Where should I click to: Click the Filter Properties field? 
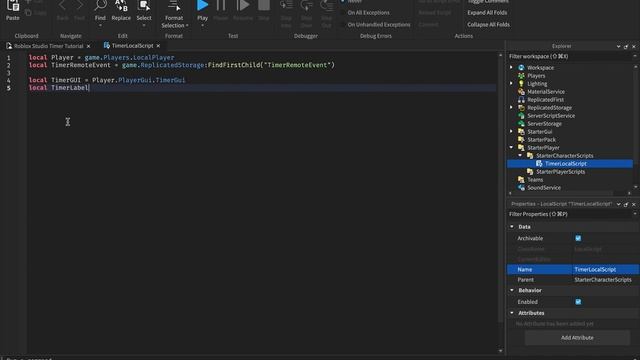570,214
